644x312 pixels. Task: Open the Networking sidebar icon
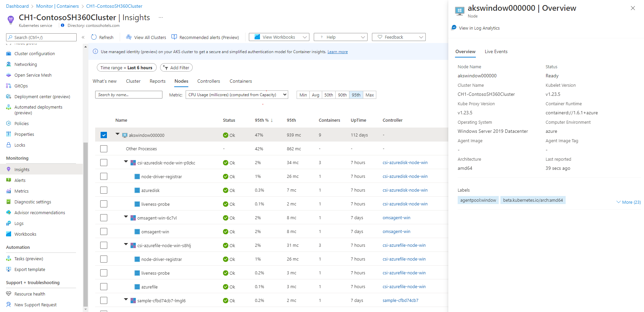click(9, 64)
